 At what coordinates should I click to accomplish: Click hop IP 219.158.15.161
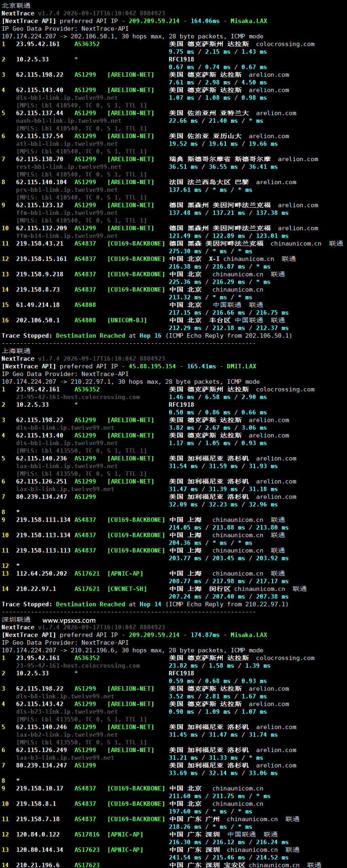point(42,259)
